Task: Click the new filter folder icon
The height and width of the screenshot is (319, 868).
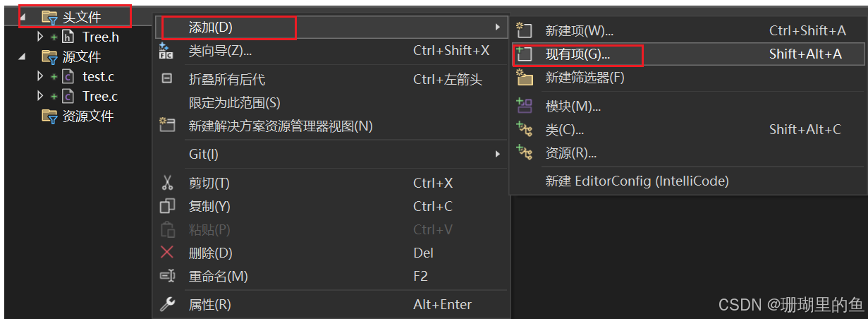Action: (x=524, y=77)
